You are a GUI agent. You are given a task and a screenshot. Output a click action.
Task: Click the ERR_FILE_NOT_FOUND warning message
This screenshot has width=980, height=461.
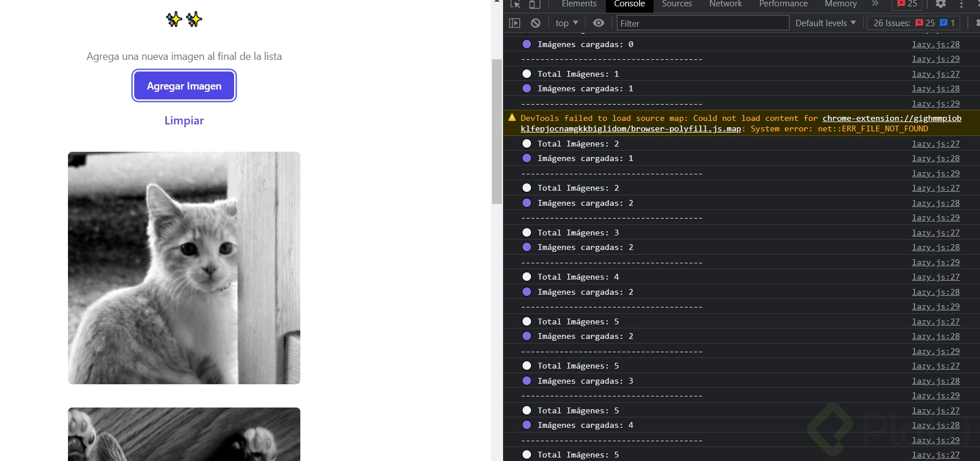tap(741, 123)
